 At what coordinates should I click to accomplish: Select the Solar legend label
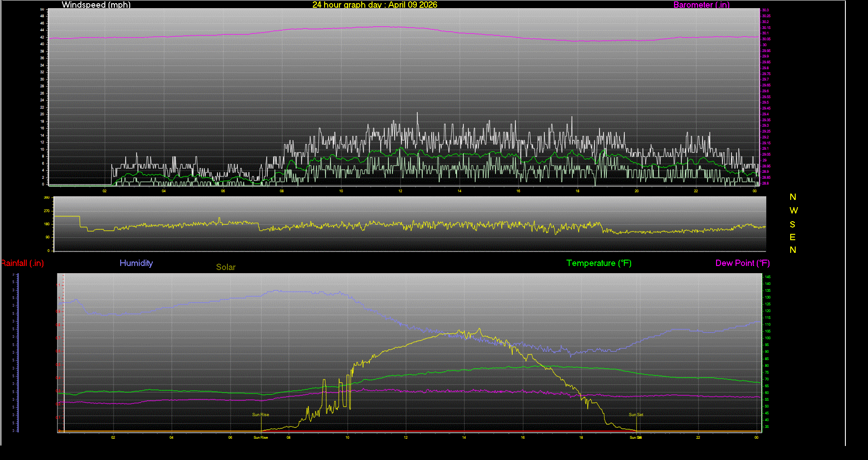point(226,267)
